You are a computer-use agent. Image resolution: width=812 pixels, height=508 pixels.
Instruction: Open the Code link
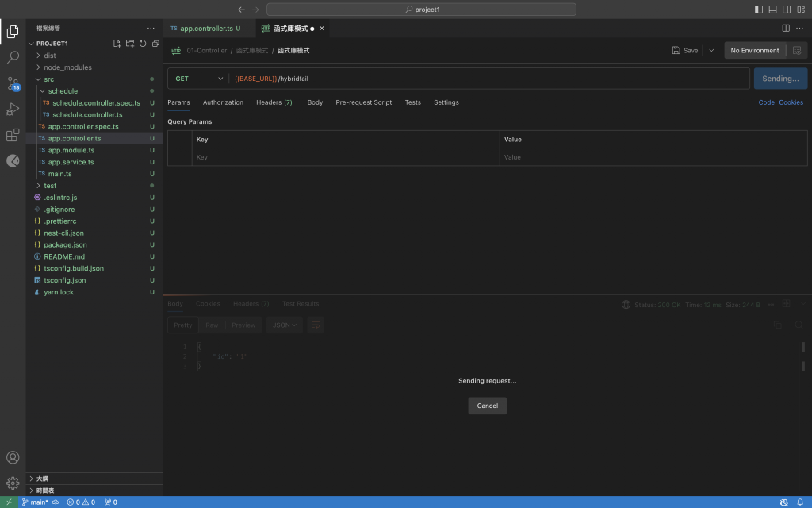click(766, 102)
